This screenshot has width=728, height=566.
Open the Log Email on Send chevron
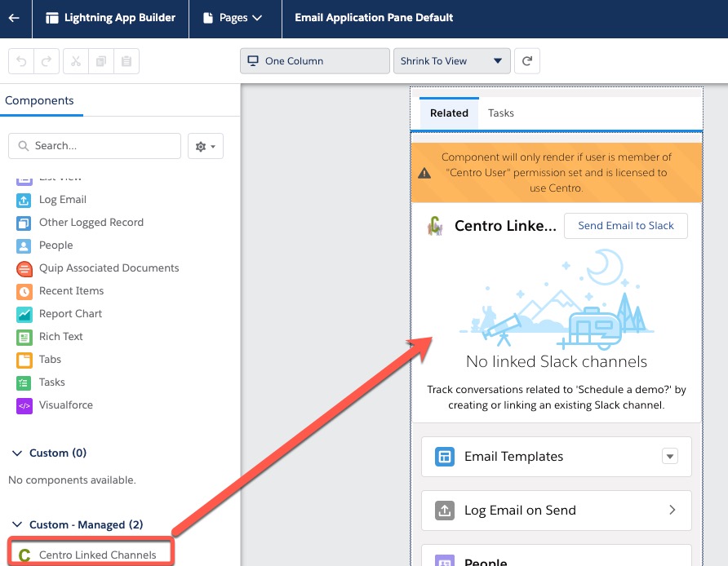point(672,510)
